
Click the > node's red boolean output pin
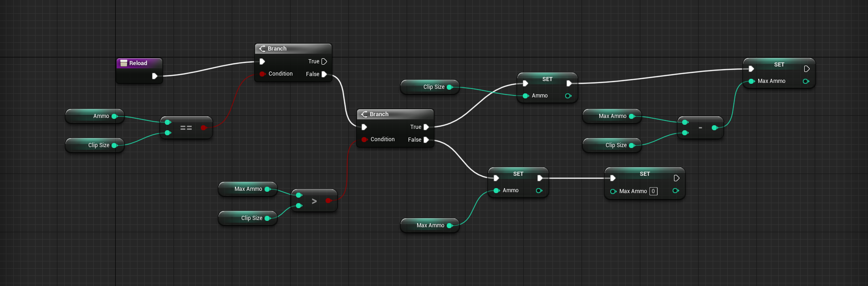[328, 201]
